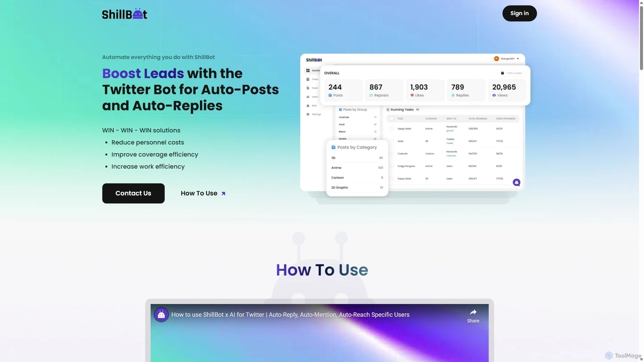Open the How To Use link beside Contact Us
Screen dimensions: 644x362
point(203,193)
